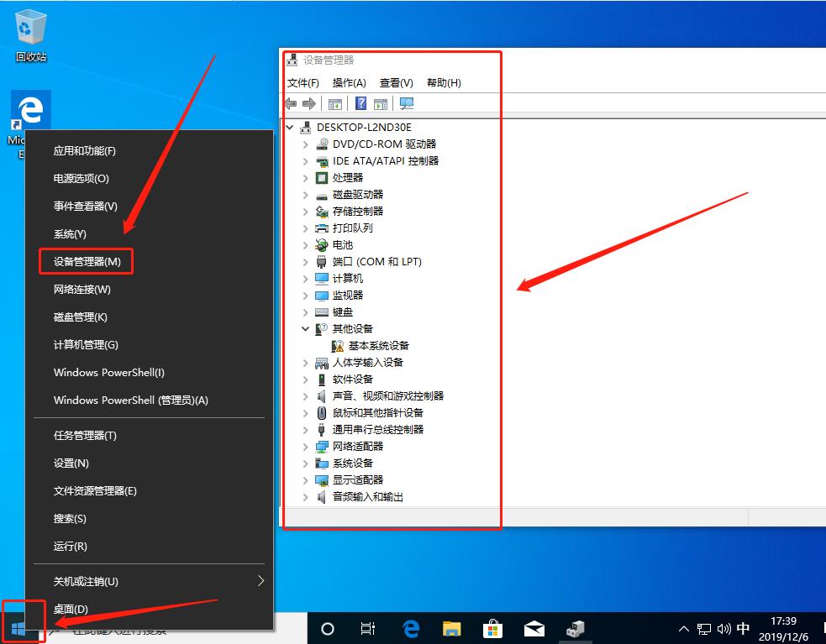This screenshot has height=644, width=826.
Task: Select 设备管理器(M) from the context menu
Action: (x=86, y=261)
